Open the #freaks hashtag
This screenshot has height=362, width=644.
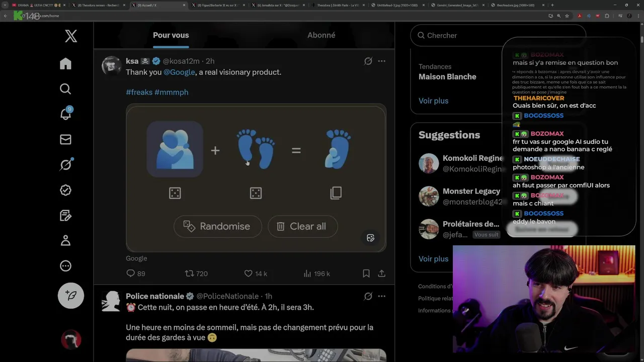pos(139,92)
